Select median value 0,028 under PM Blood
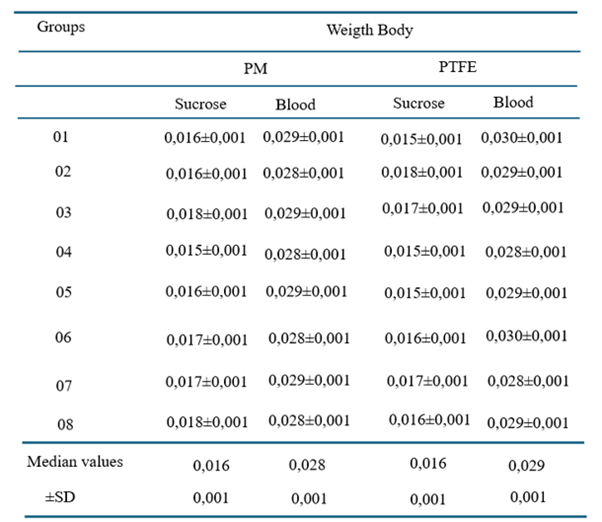Screen dimensions: 602x522 (x=305, y=465)
